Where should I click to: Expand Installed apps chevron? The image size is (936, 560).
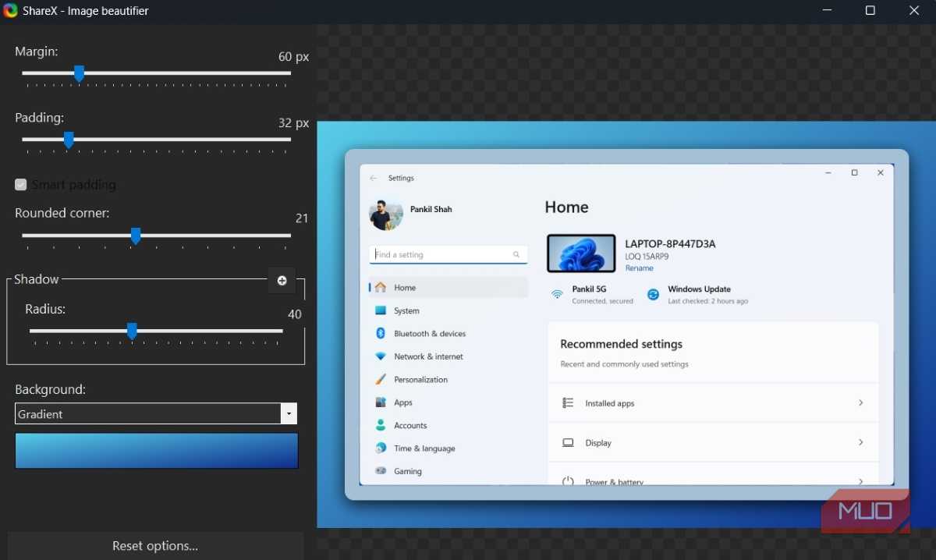click(861, 403)
